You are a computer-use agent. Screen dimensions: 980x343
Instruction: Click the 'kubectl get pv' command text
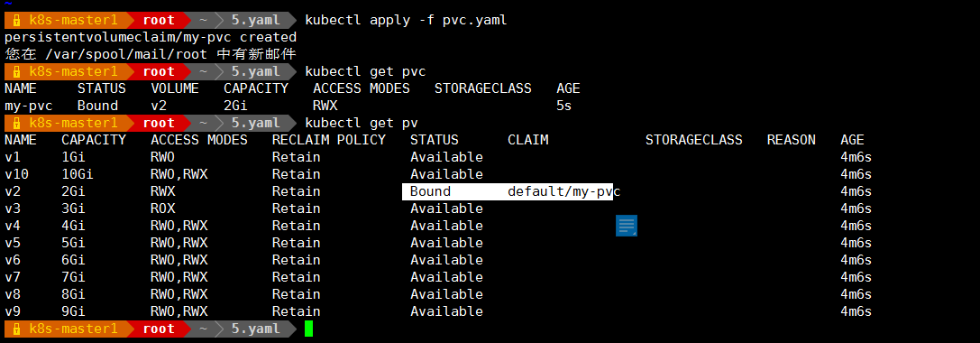[x=361, y=123]
